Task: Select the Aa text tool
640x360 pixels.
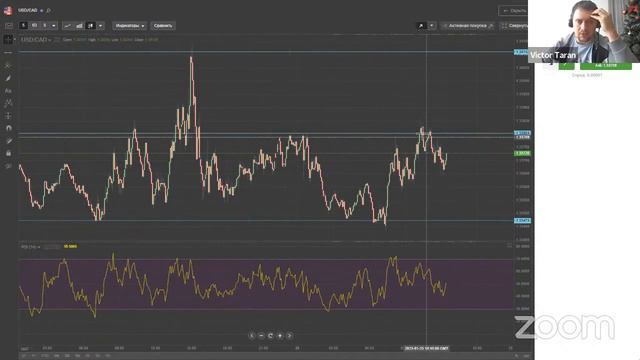Action: click(8, 91)
